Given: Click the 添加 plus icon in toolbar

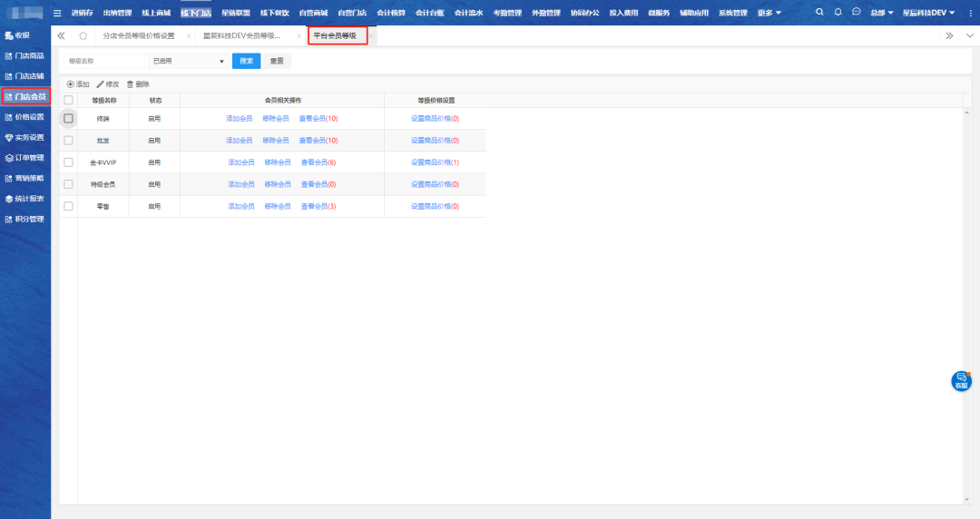Looking at the screenshot, I should (71, 84).
